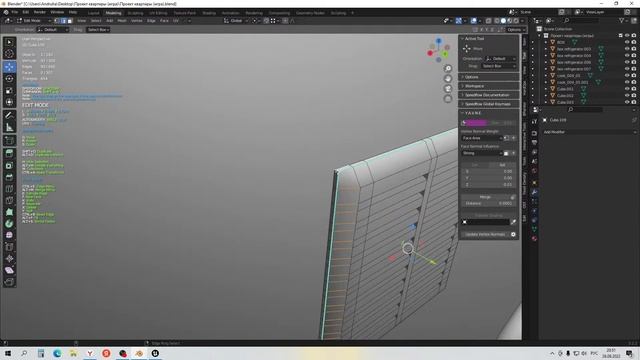The width and height of the screenshot is (640, 360).
Task: Open the File menu
Action: (15, 12)
